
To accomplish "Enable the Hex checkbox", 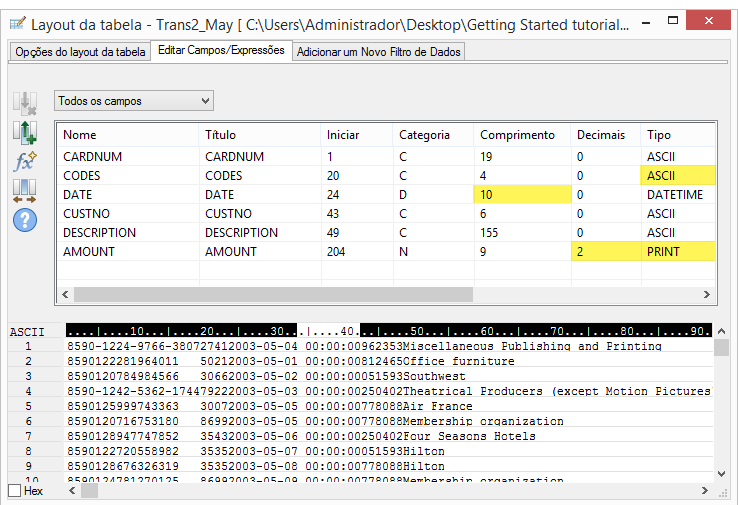I will pos(14,491).
